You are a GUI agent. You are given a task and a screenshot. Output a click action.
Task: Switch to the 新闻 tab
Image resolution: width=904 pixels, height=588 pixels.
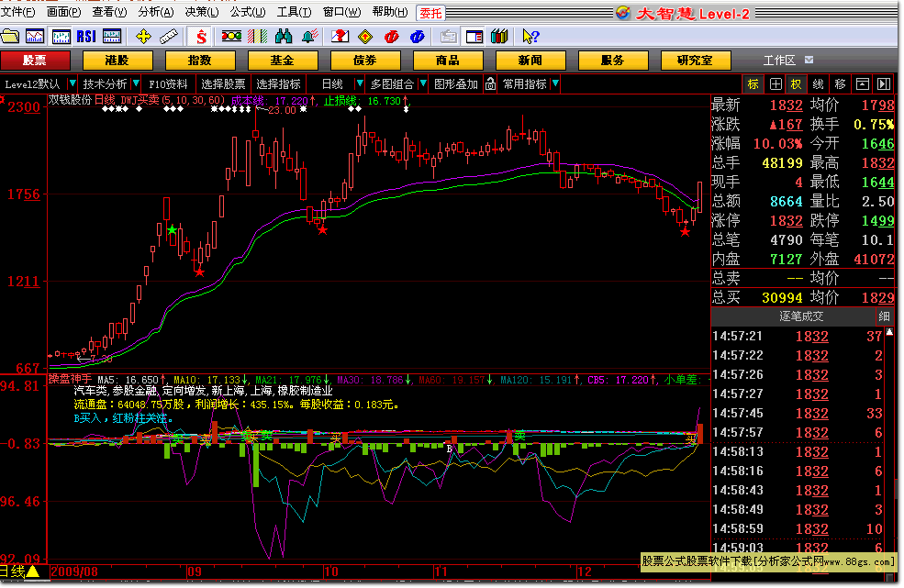[x=530, y=60]
